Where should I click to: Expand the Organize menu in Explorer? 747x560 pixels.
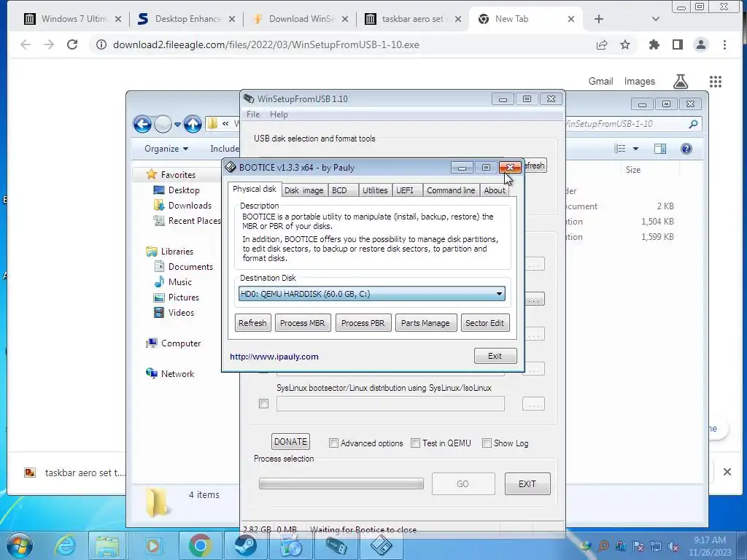point(166,149)
